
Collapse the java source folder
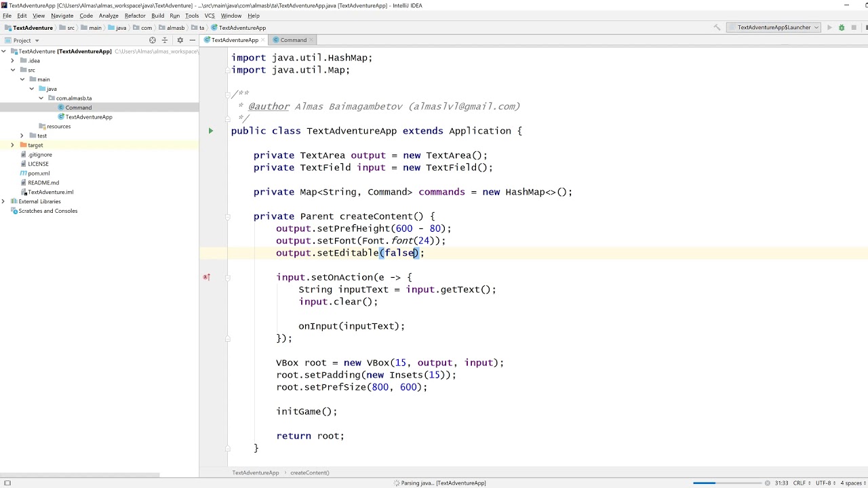(x=31, y=89)
